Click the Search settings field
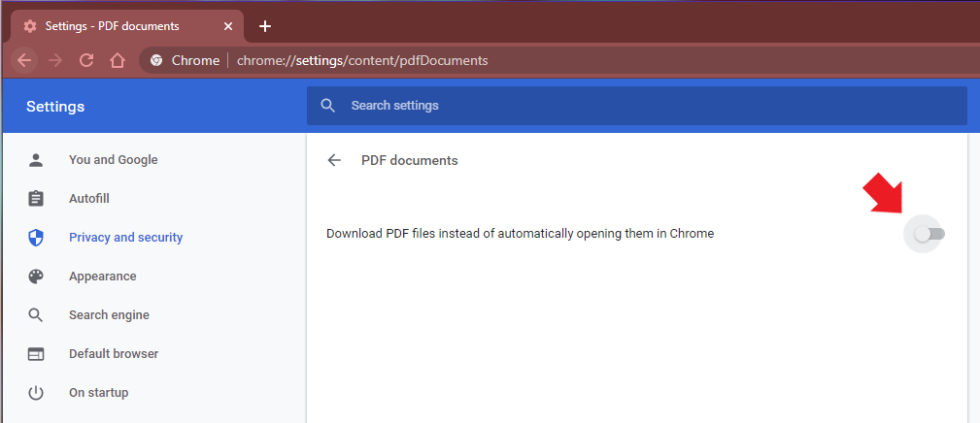 [x=637, y=106]
